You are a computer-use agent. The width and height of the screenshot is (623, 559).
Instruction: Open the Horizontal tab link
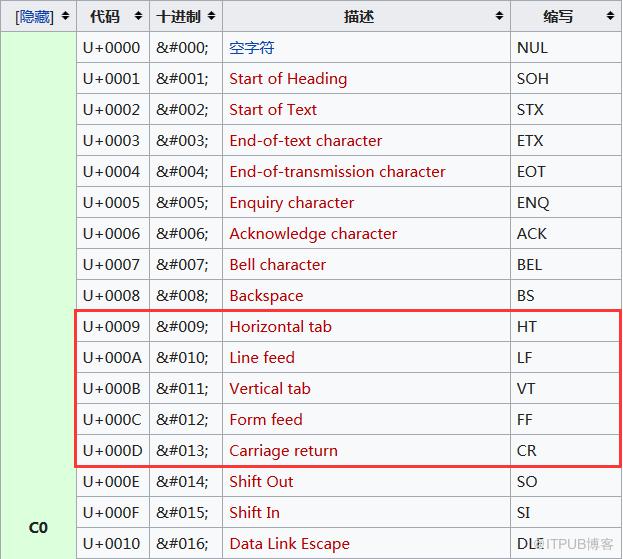[x=280, y=327]
